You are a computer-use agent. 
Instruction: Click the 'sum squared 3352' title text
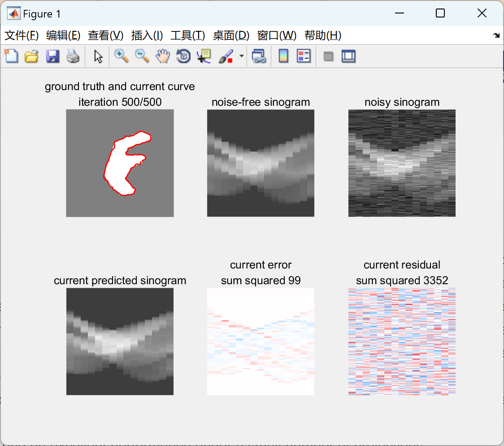[402, 281]
